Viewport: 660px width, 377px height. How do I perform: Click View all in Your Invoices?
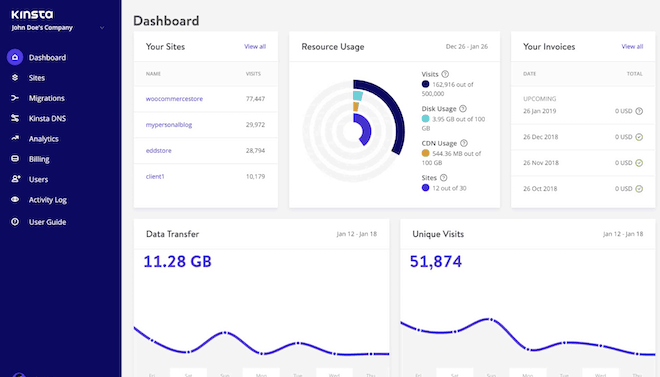(x=632, y=46)
